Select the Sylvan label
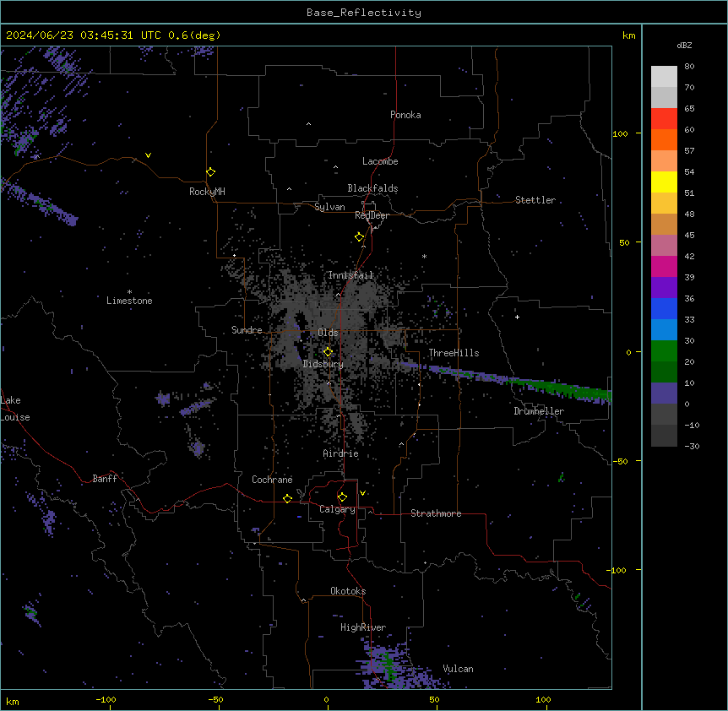 point(329,207)
